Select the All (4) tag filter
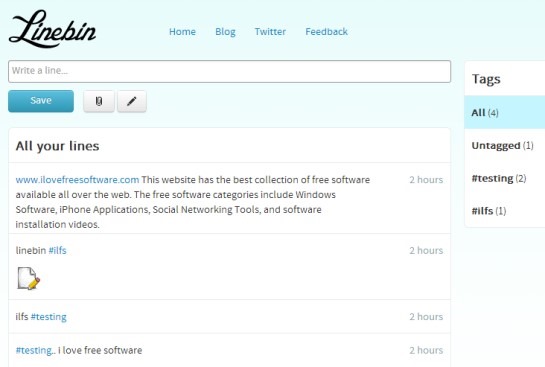 coord(505,113)
